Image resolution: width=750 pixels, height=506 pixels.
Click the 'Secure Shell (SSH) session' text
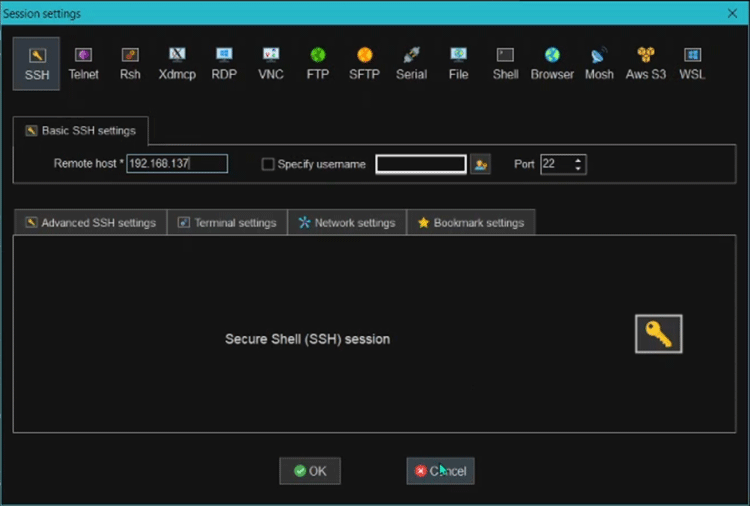308,339
